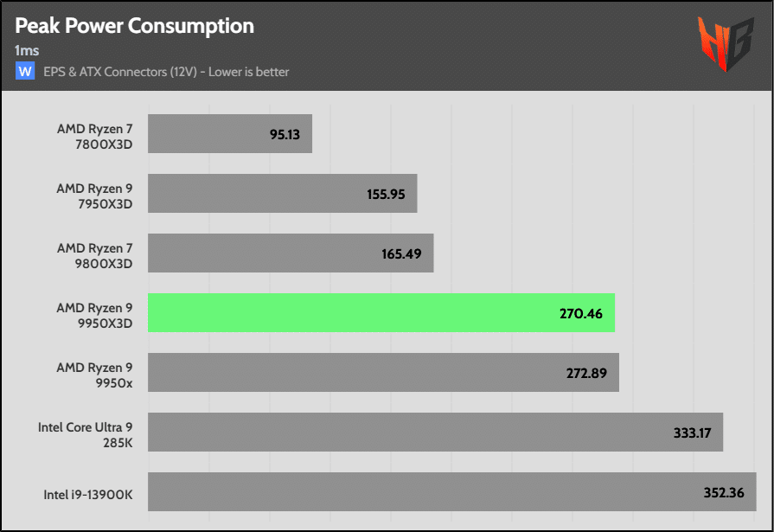Click the orange HB logo in the header
This screenshot has width=774, height=532.
pyautogui.click(x=725, y=44)
